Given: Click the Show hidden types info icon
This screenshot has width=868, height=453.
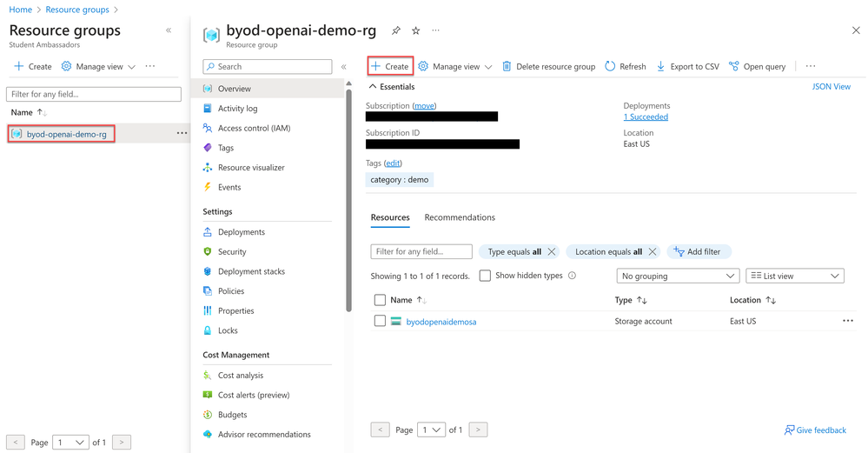Looking at the screenshot, I should pyautogui.click(x=572, y=276).
